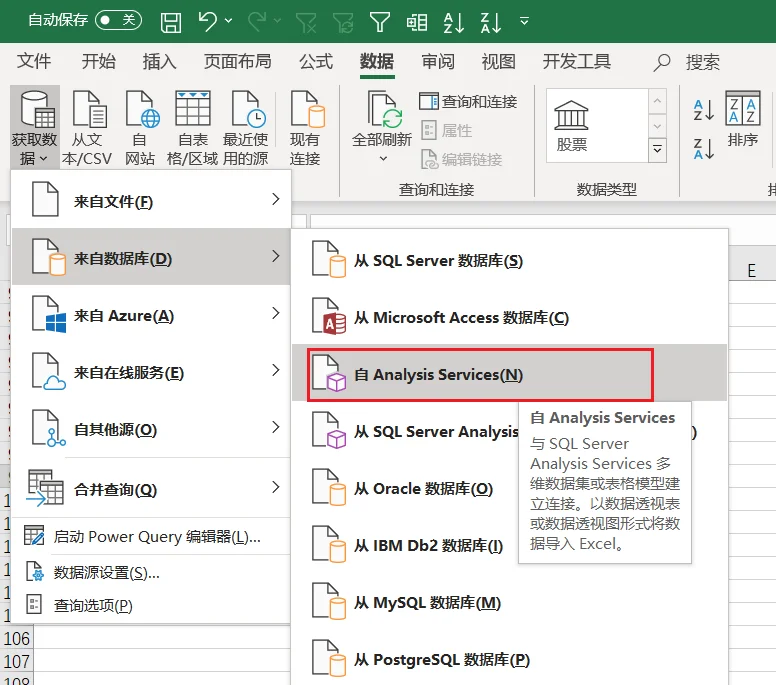Open 自其他源(O) submenu

[x=151, y=429]
